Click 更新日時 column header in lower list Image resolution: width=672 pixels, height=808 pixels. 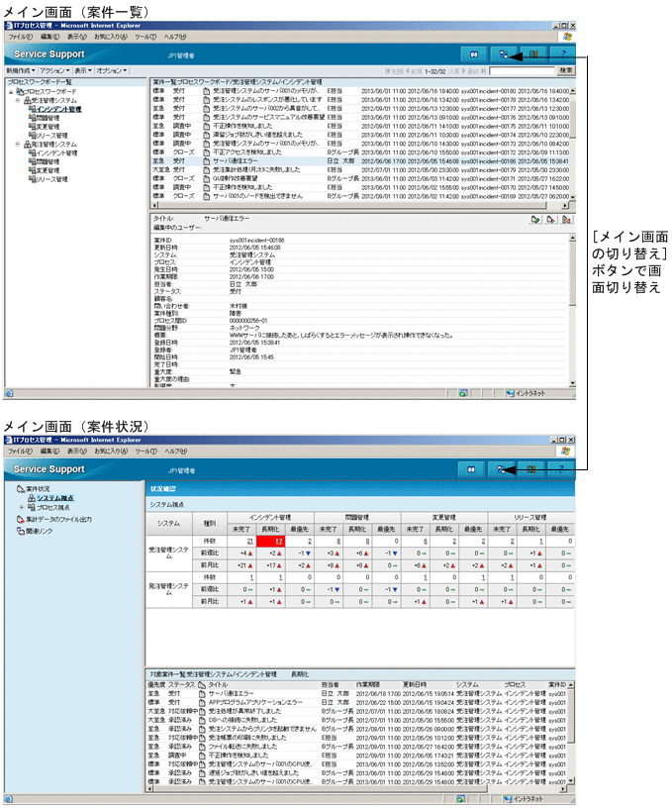[x=415, y=685]
